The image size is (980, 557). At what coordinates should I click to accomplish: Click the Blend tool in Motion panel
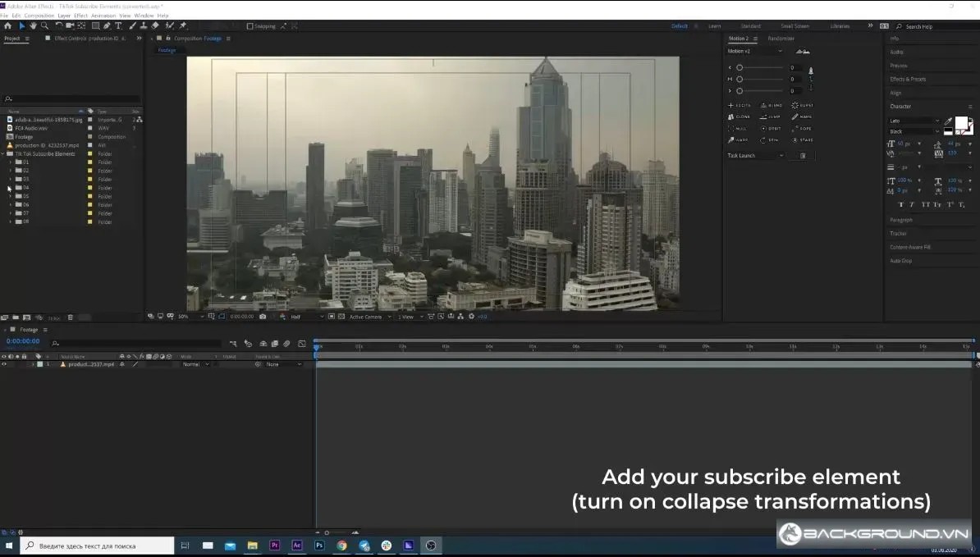[x=772, y=106]
